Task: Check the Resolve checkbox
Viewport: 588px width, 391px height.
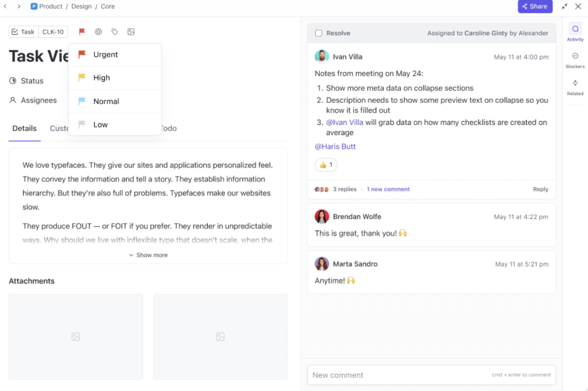Action: pos(318,33)
